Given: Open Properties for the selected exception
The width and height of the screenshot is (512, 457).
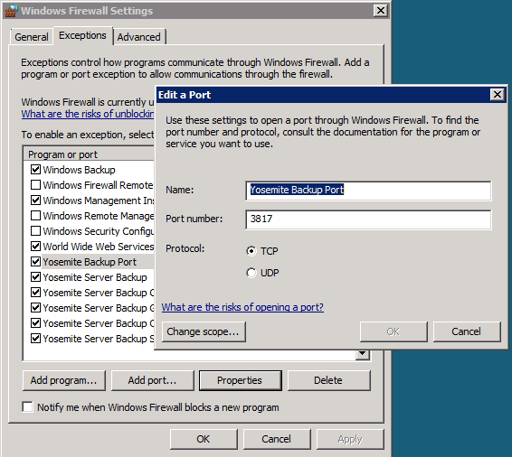Looking at the screenshot, I should click(240, 380).
